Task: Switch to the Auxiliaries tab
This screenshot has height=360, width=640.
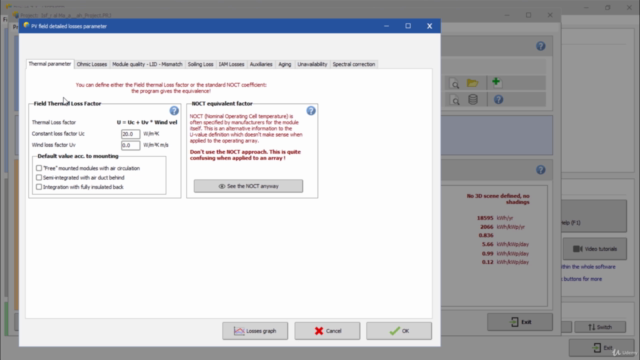Action: 261,64
